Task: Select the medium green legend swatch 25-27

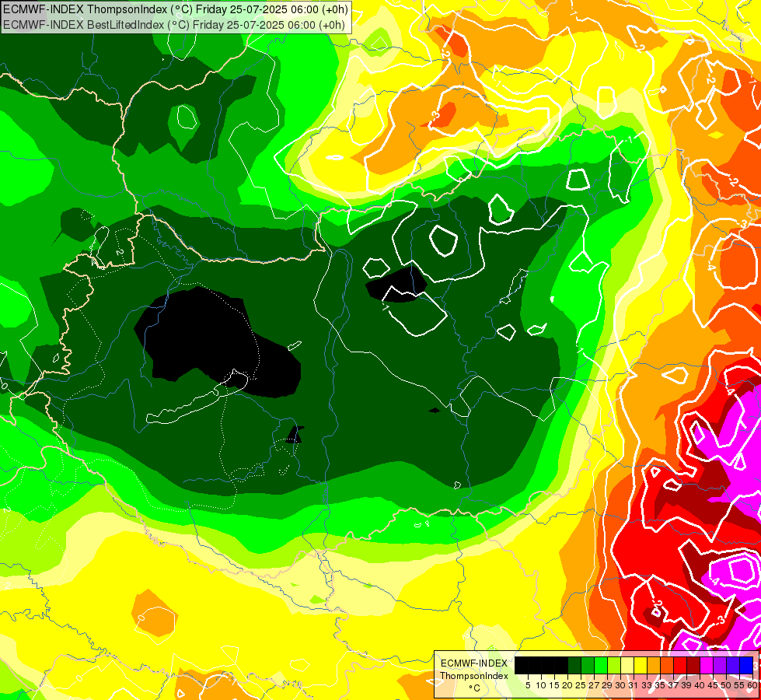Action: [587, 666]
